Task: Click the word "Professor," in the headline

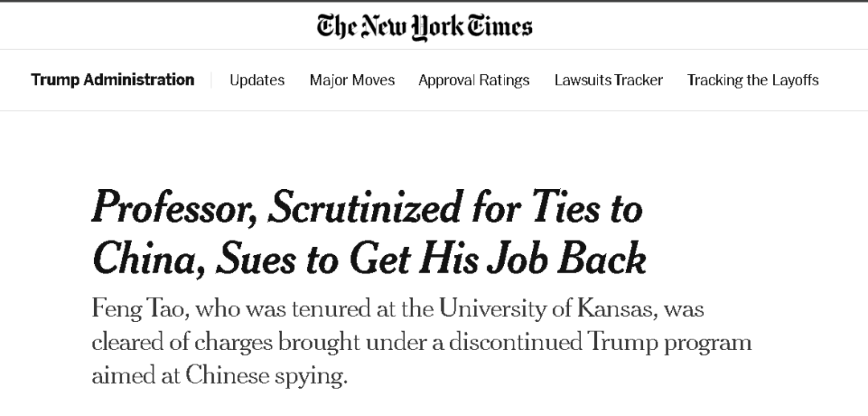Action: coord(175,208)
